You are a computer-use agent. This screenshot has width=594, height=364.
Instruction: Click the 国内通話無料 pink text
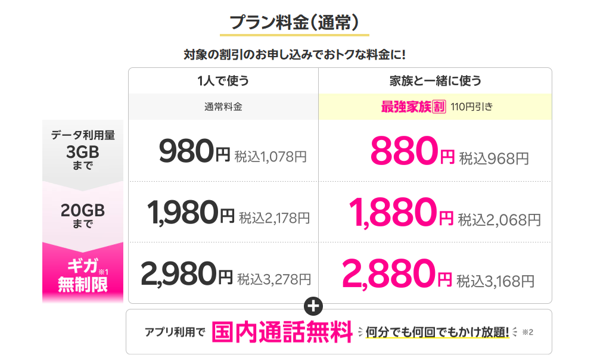[282, 332]
